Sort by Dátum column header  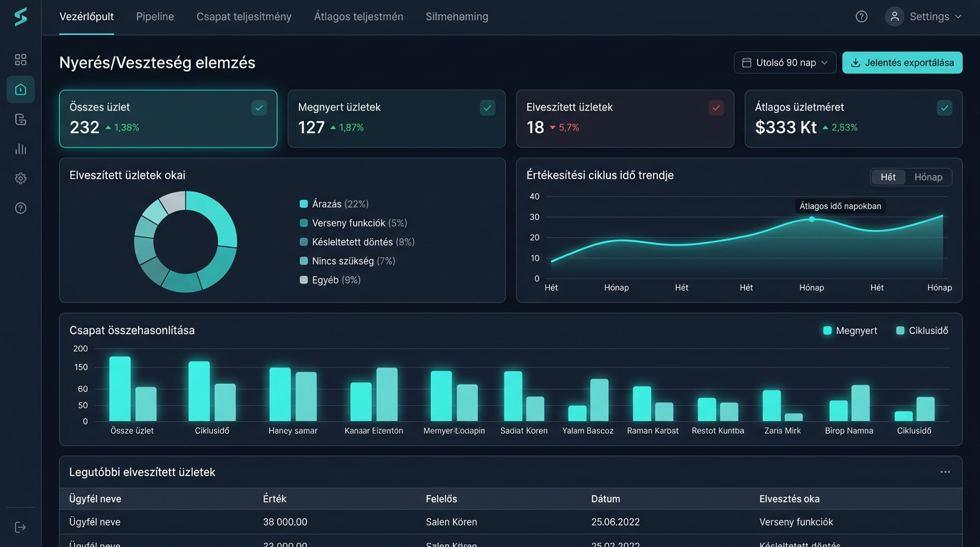[605, 499]
